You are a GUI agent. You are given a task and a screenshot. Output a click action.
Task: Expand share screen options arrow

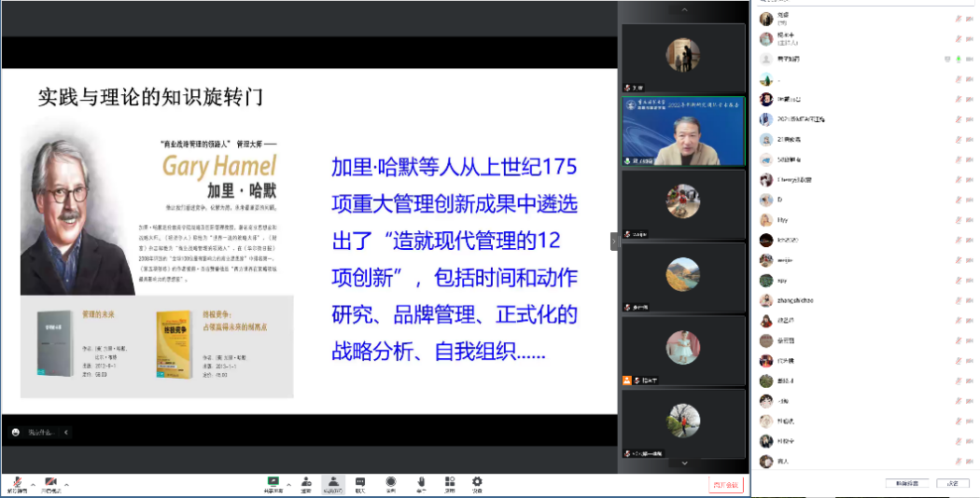pos(288,485)
